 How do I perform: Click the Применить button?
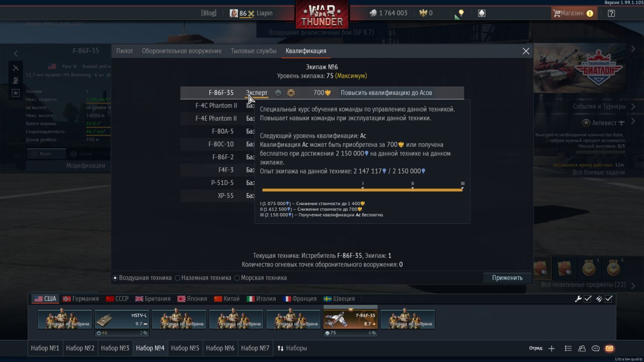click(x=507, y=278)
